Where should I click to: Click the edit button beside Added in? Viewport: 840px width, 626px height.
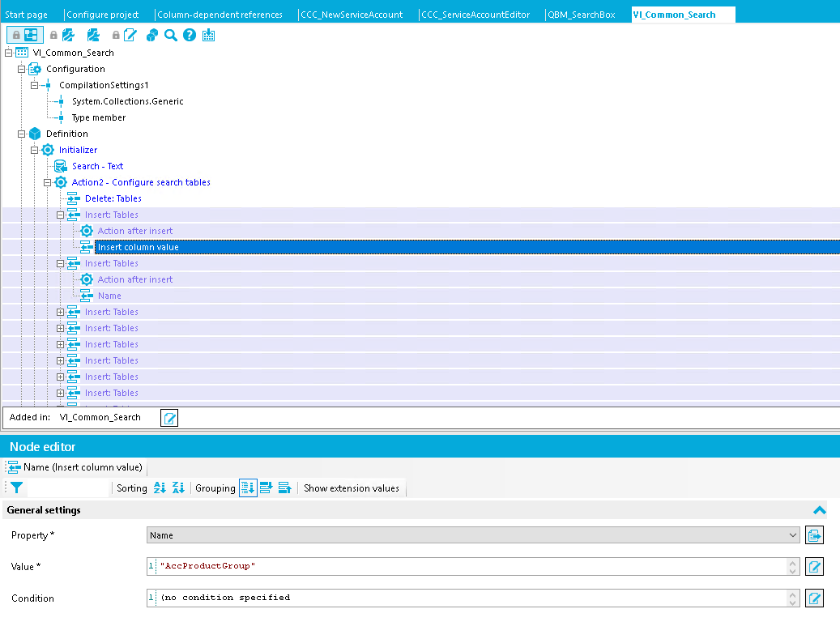[x=168, y=418]
